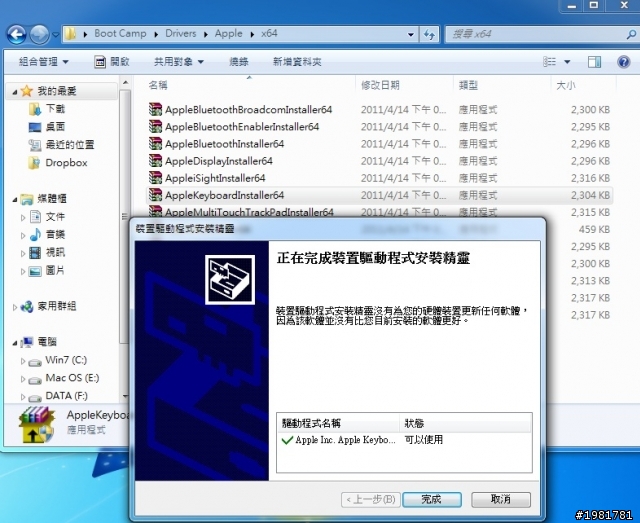Select 下載 in favorites
This screenshot has width=640, height=523.
pos(55,109)
